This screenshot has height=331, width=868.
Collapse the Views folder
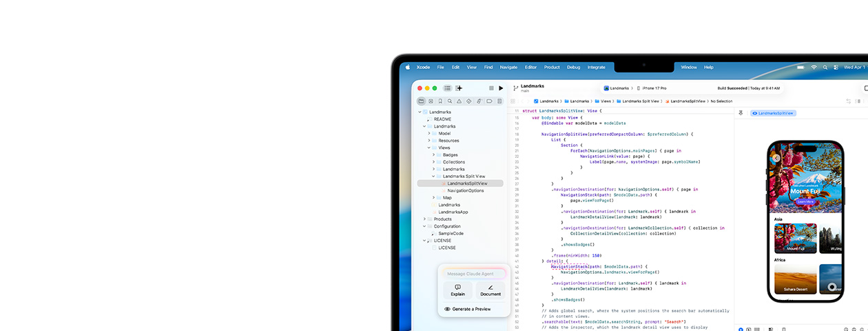tap(428, 148)
